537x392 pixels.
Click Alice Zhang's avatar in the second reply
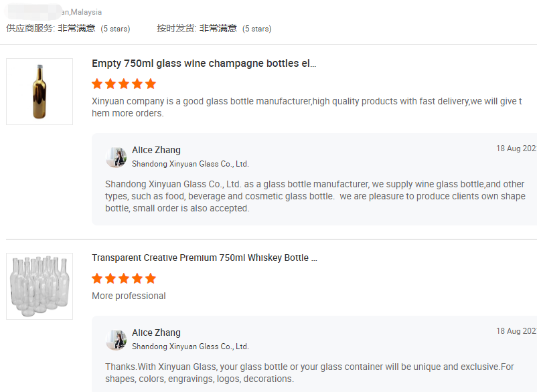117,340
